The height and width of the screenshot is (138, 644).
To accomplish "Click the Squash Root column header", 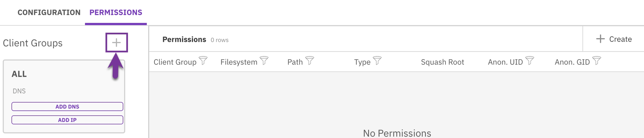I will click(442, 62).
